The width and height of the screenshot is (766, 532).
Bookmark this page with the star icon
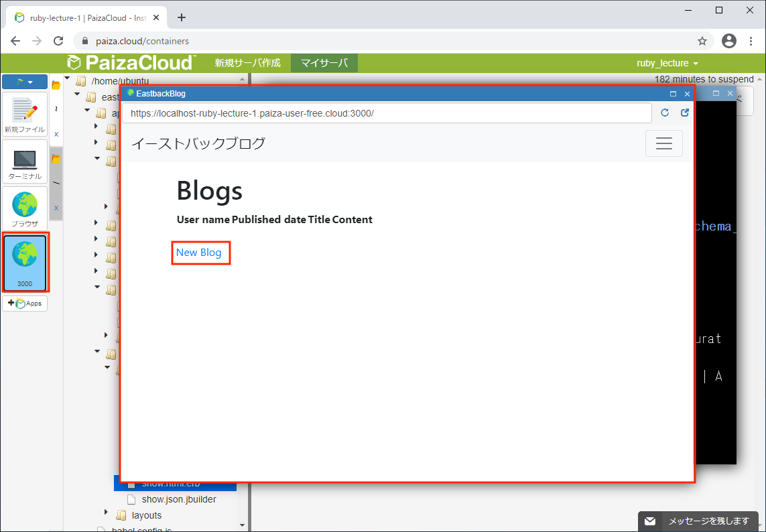pos(702,41)
